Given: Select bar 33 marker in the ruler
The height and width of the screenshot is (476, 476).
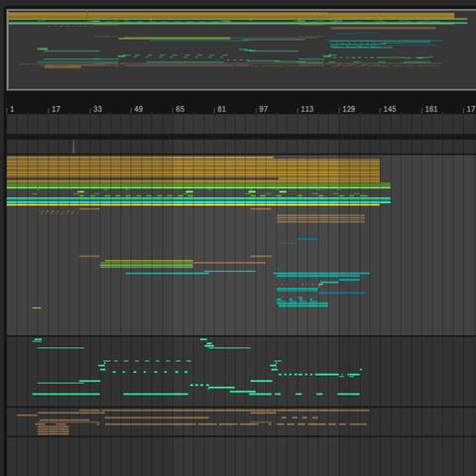Looking at the screenshot, I should [97, 109].
